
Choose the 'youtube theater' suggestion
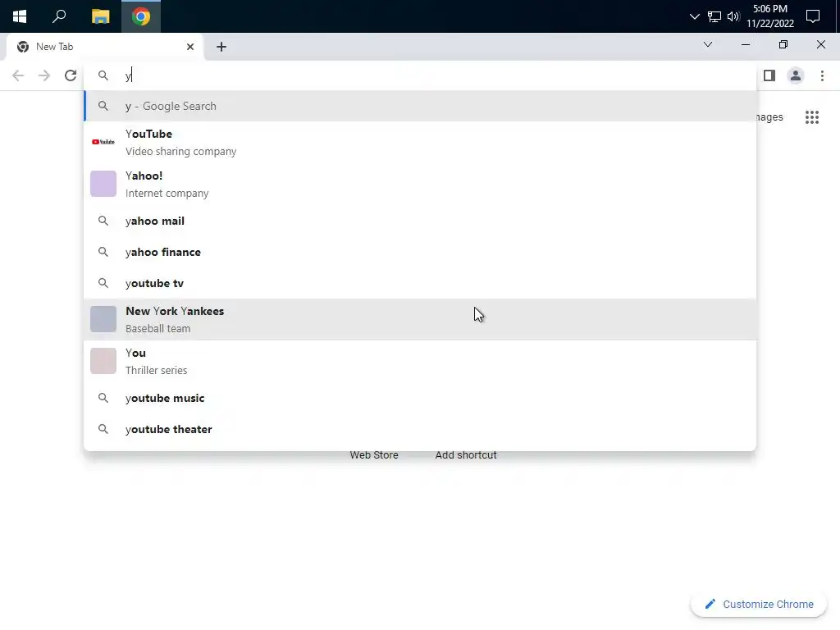click(x=420, y=429)
